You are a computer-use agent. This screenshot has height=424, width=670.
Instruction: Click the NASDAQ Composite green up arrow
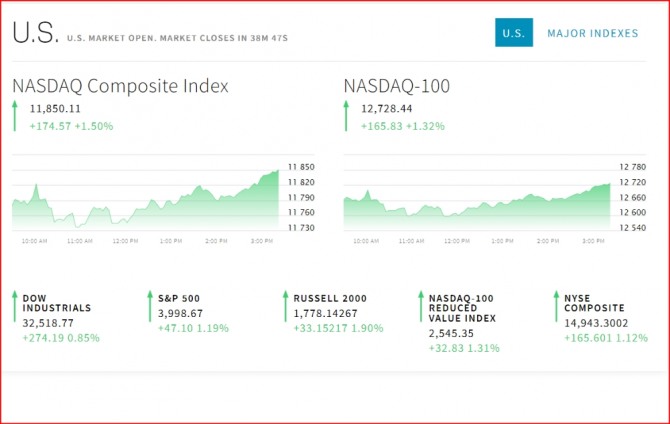point(15,116)
